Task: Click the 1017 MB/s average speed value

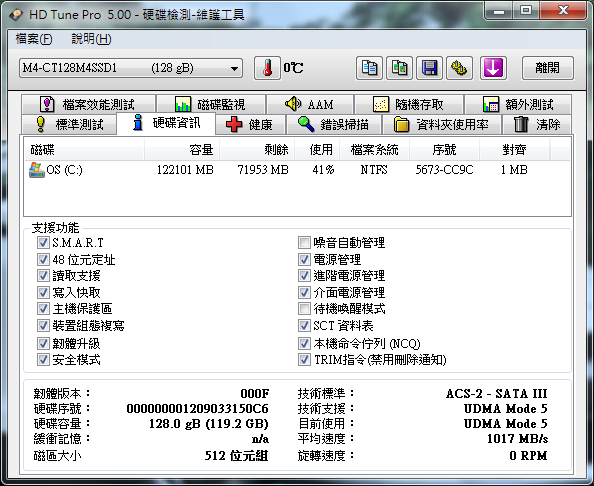Action: tap(517, 439)
